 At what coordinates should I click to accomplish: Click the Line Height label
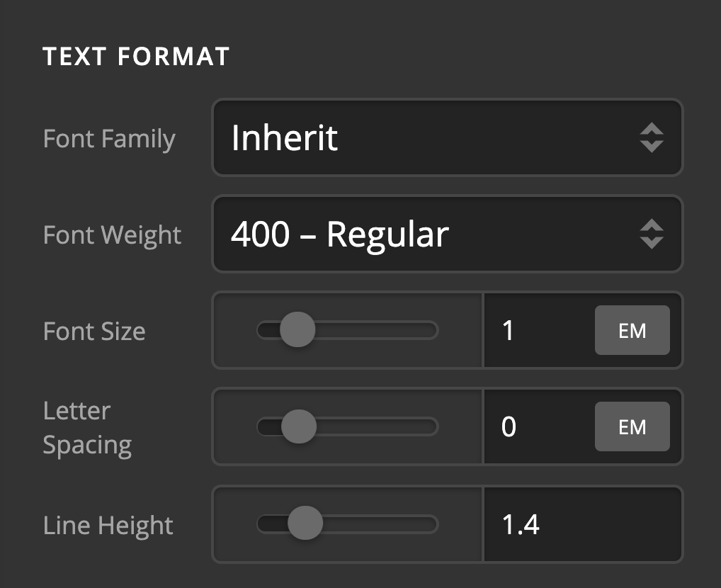pos(108,525)
